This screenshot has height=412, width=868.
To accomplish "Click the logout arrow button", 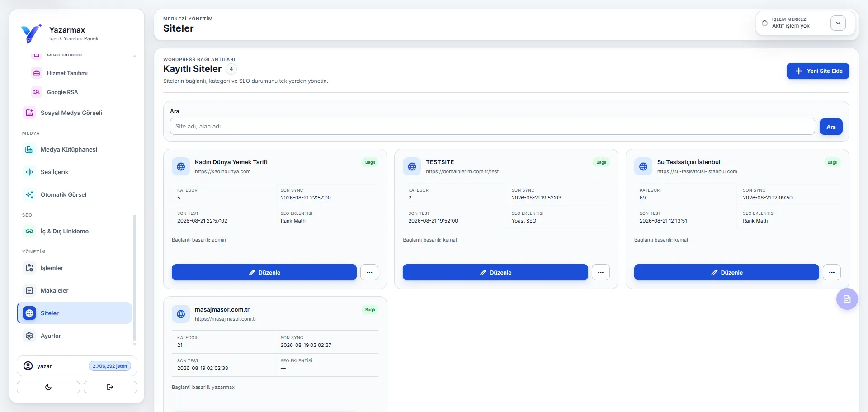I will coord(110,387).
